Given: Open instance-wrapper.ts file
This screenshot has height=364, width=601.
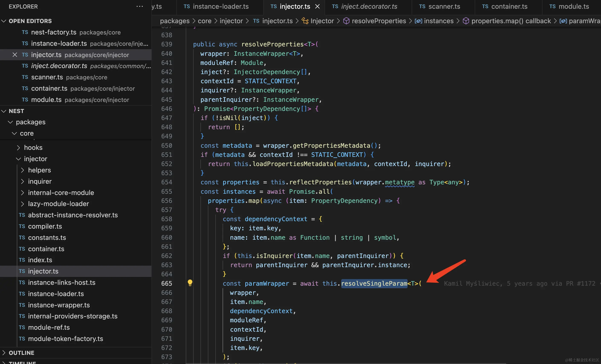Looking at the screenshot, I should 76,305.
